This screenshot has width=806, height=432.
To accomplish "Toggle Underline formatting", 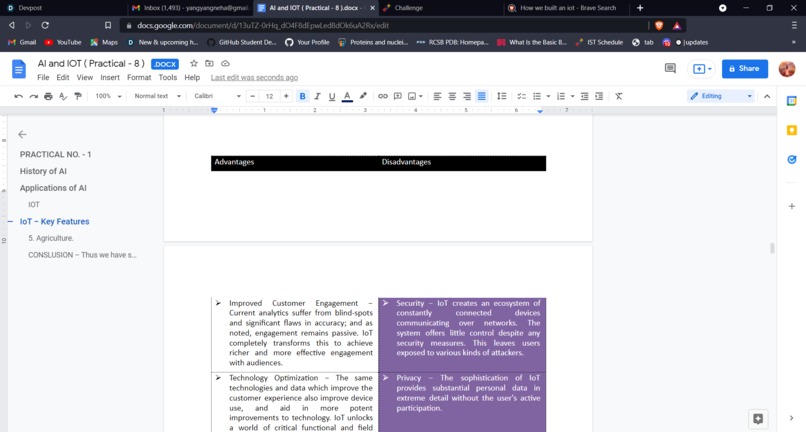I will point(332,96).
